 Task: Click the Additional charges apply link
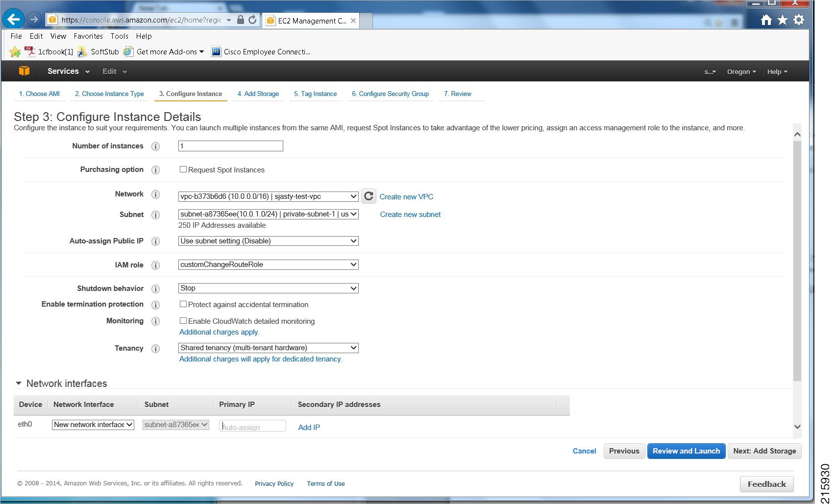(219, 332)
